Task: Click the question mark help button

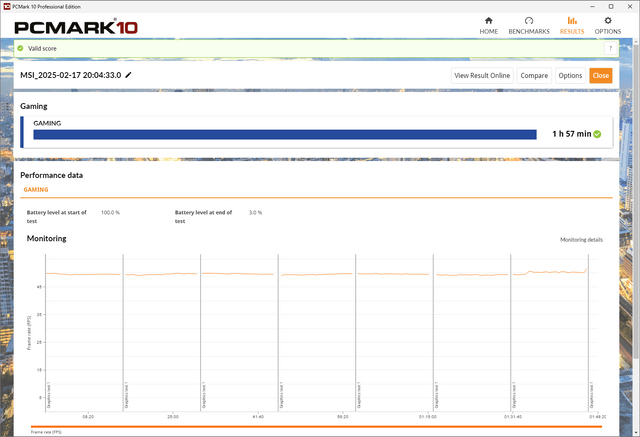Action: (611, 49)
